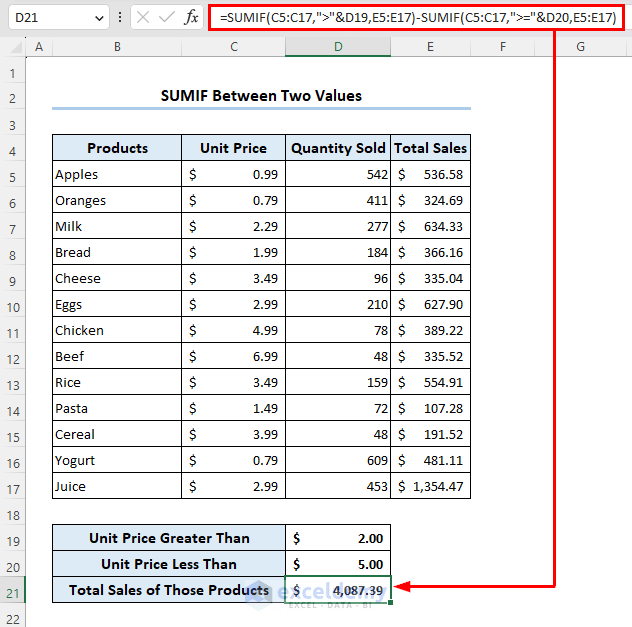Click the quantity sold value 411
Viewport: 632px width, 627px height.
338,200
